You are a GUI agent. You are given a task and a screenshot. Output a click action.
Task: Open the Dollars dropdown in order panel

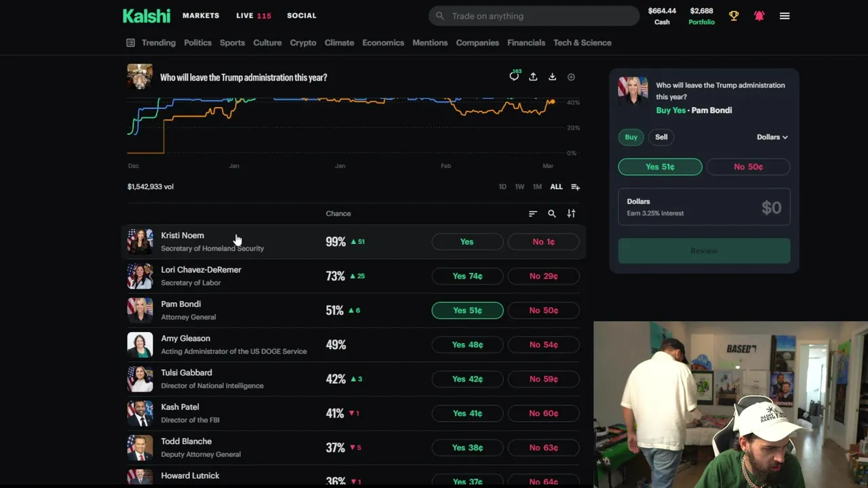[772, 137]
